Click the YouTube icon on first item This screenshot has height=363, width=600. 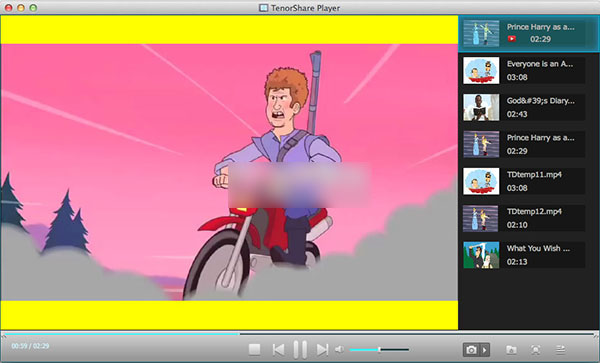[x=512, y=39]
